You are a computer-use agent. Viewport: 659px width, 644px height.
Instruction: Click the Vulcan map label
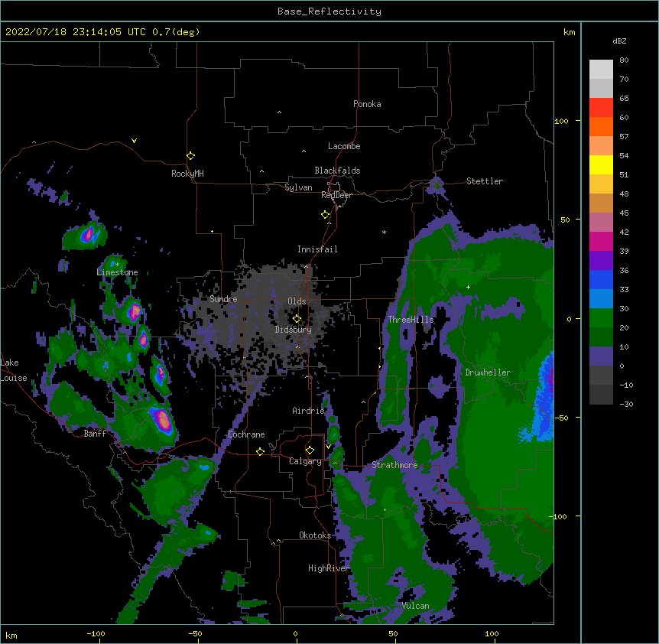(415, 606)
